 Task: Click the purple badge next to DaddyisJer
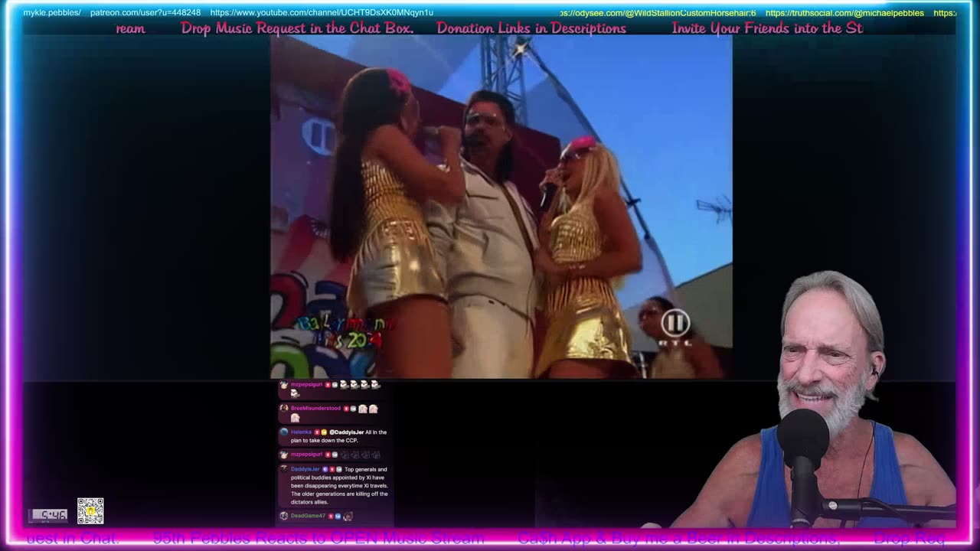pyautogui.click(x=325, y=469)
